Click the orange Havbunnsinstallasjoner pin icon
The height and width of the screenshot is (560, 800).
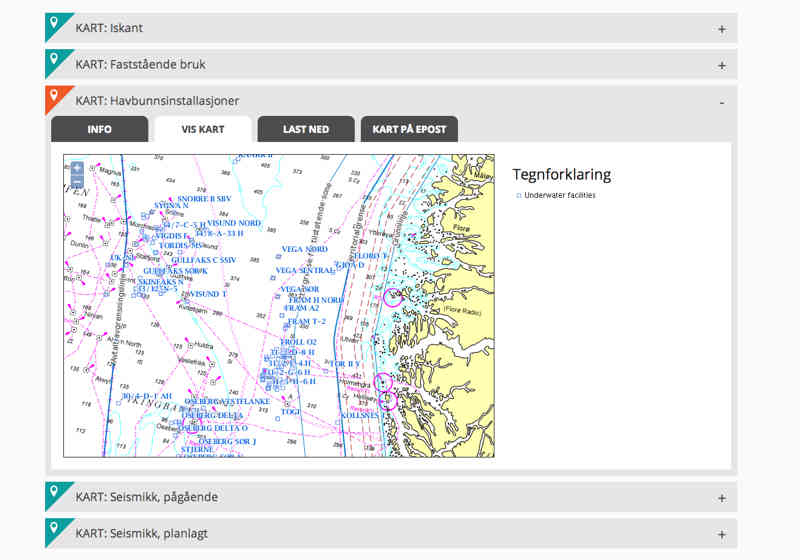57,98
